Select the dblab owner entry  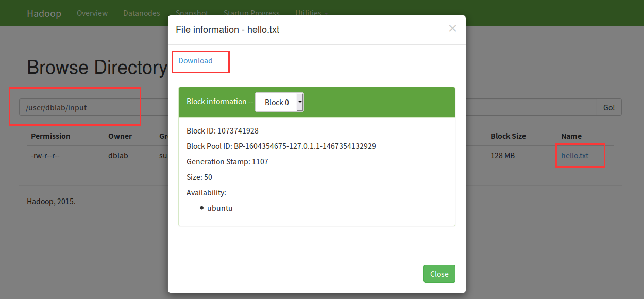(x=118, y=155)
